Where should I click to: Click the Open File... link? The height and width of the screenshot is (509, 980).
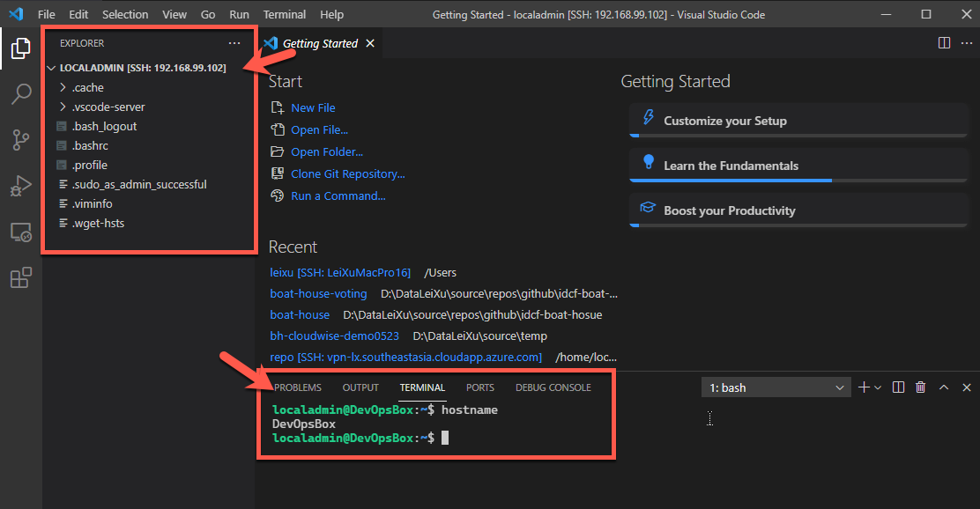[x=319, y=130]
